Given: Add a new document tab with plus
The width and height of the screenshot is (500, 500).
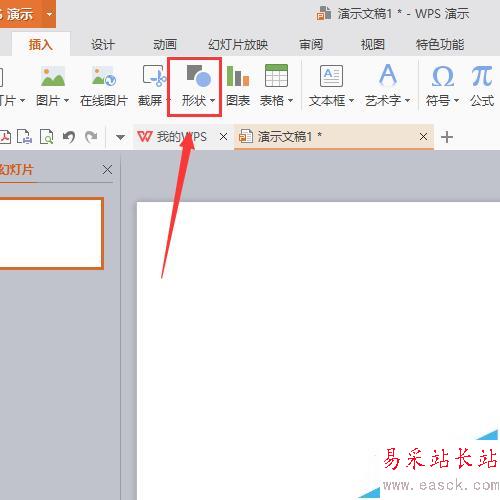Looking at the screenshot, I should [x=447, y=137].
